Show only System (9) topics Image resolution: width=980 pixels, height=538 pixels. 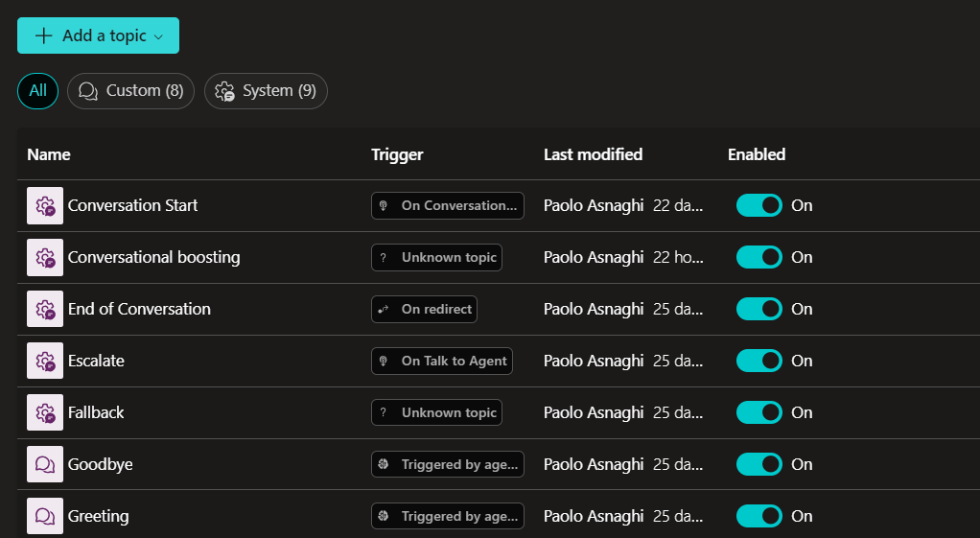[x=267, y=91]
